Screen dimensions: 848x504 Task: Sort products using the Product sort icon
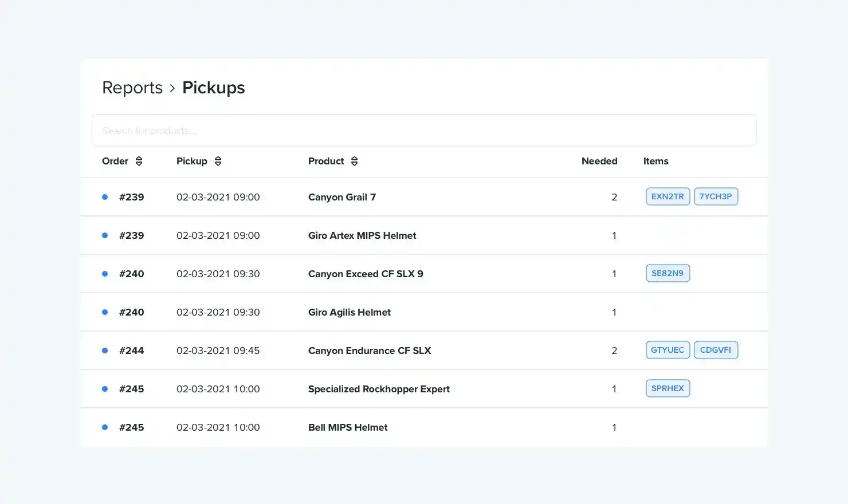tap(354, 161)
